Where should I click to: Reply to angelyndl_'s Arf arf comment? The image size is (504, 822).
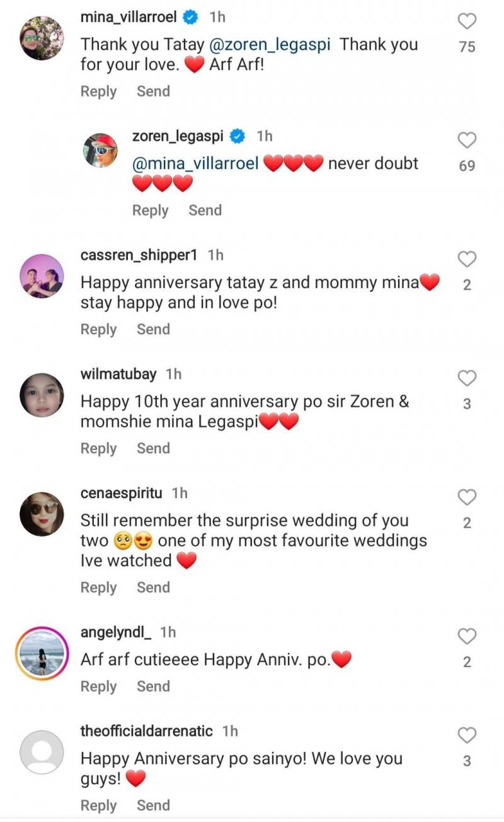point(98,686)
